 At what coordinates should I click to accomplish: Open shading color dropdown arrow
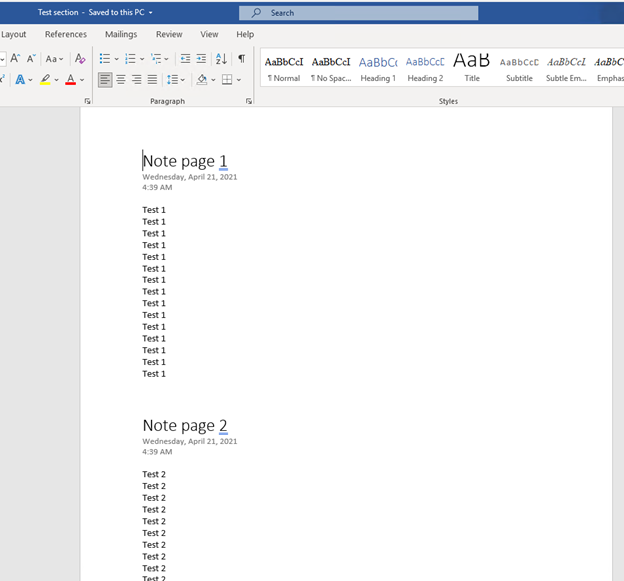213,80
